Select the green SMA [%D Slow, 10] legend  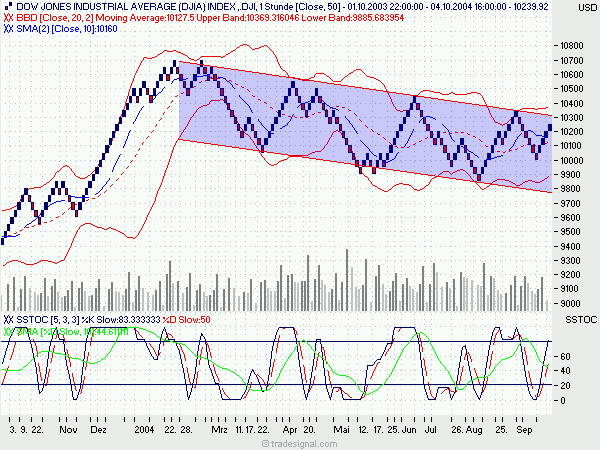[72, 331]
